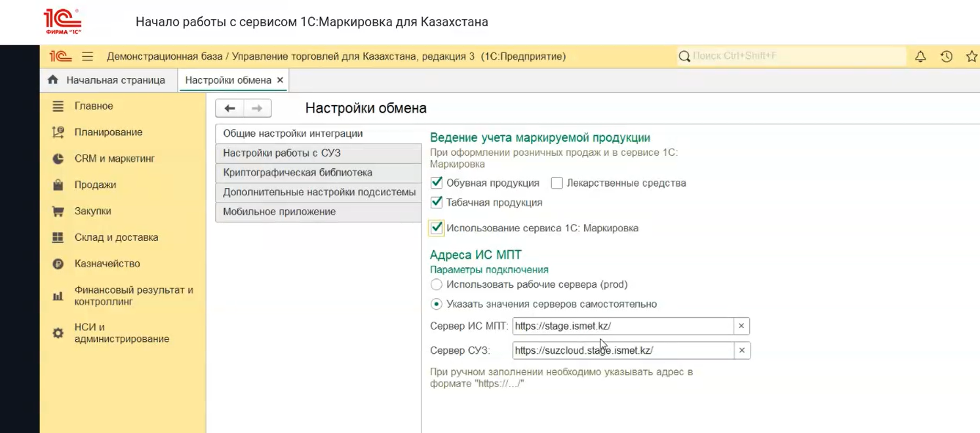The height and width of the screenshot is (433, 980).
Task: Open Склад и доставка section
Action: tap(116, 237)
